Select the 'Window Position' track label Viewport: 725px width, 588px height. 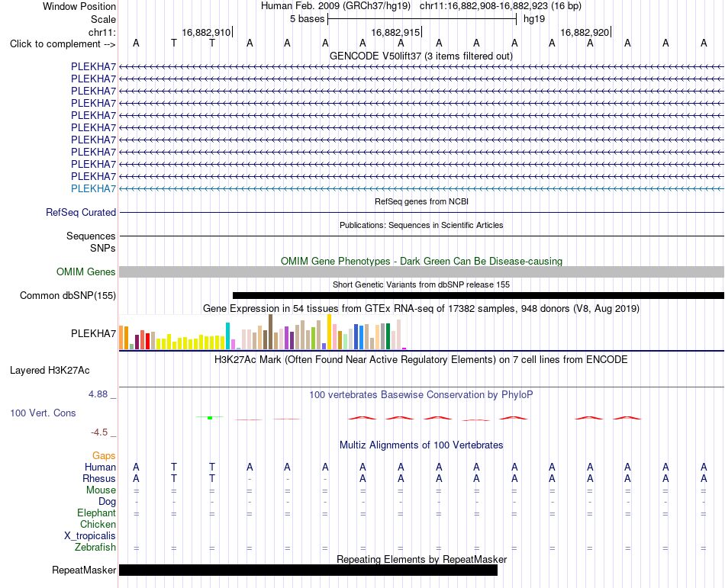(x=79, y=6)
